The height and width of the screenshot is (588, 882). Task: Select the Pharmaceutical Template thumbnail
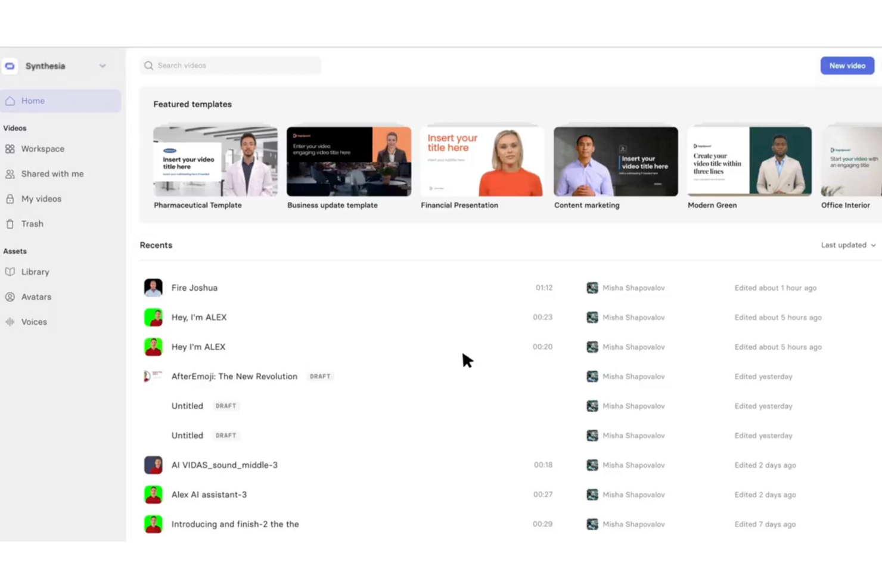point(215,161)
